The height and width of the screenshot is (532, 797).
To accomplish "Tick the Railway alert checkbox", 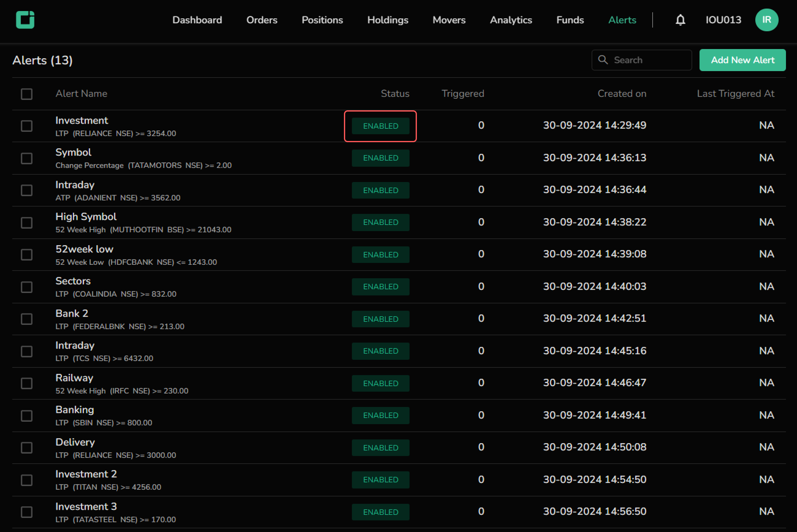I will 26,383.
